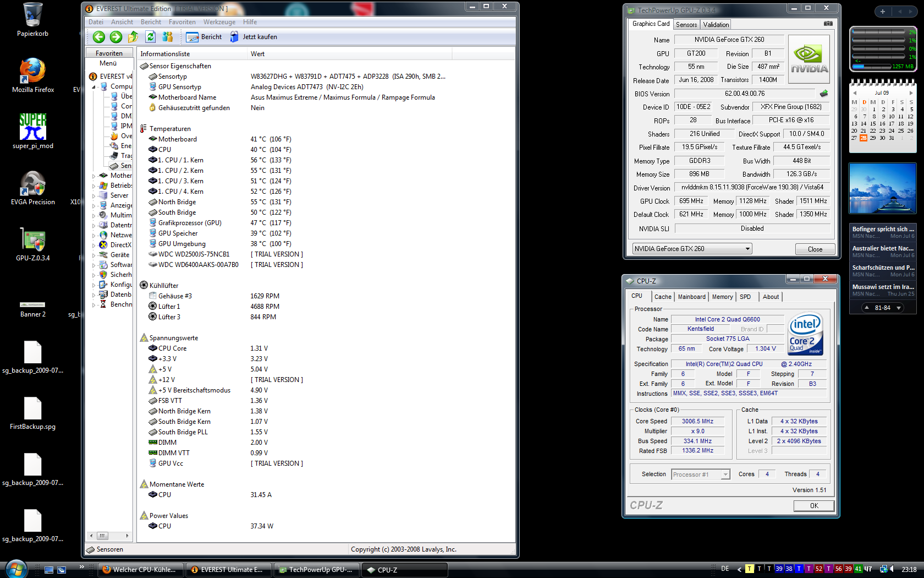Open the Hilfe menu in EVEREST
Image resolution: width=924 pixels, height=578 pixels.
coord(250,22)
